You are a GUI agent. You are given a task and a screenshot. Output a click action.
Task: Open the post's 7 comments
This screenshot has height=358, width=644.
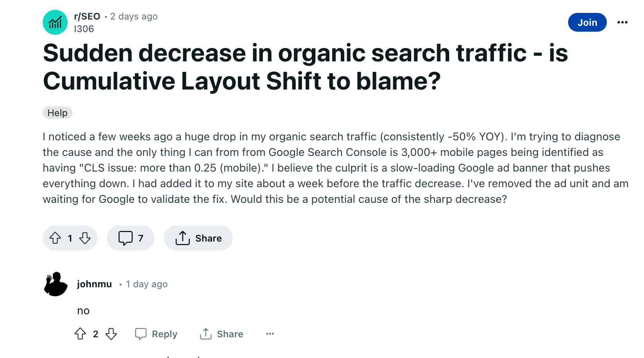(131, 238)
